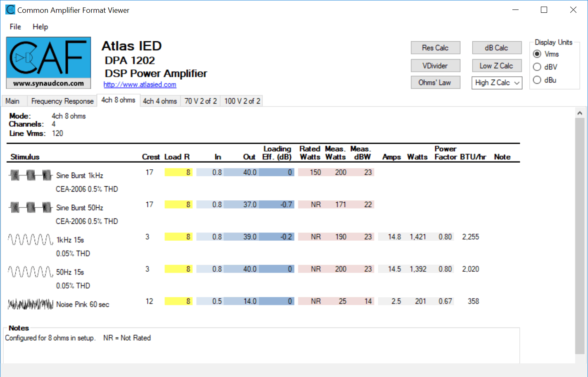Click BTU/hr value 2,020
This screenshot has width=588, height=377.
pyautogui.click(x=471, y=269)
